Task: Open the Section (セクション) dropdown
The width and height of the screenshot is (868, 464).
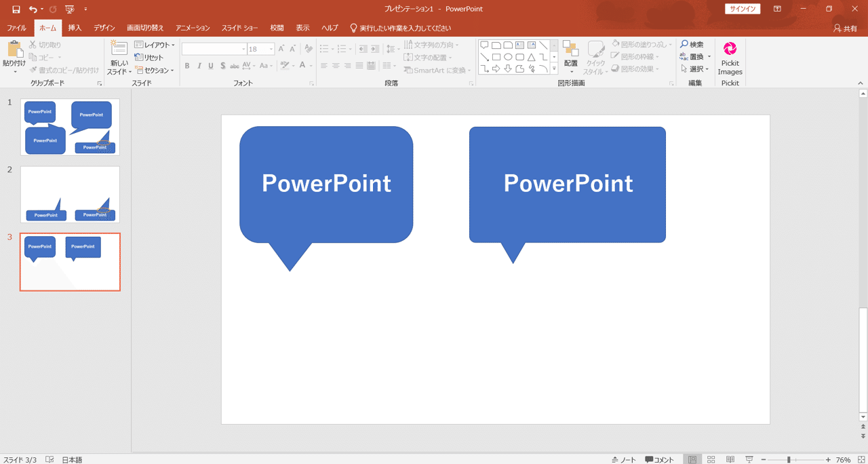Action: pos(155,70)
